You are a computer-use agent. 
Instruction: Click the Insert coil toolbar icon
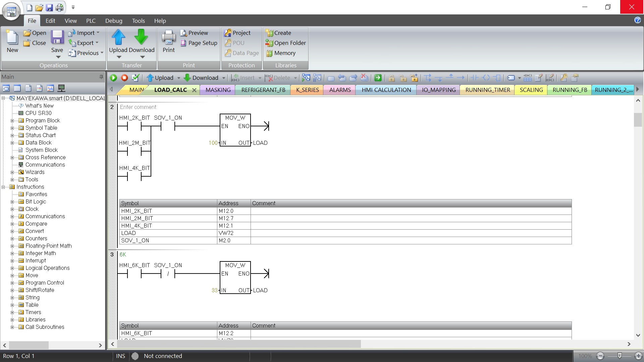[x=486, y=78]
